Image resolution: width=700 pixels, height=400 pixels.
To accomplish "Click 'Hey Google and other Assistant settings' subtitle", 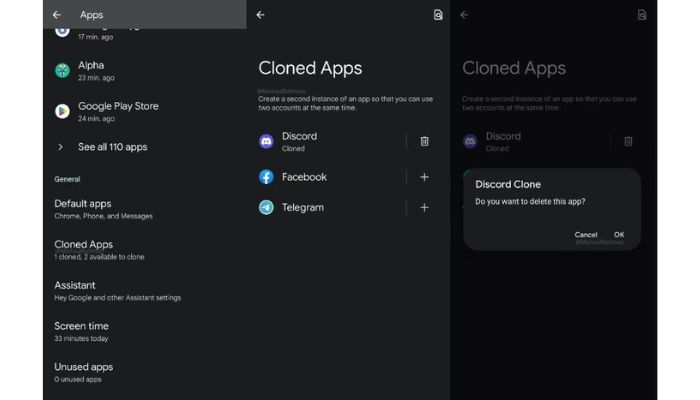I will [118, 298].
